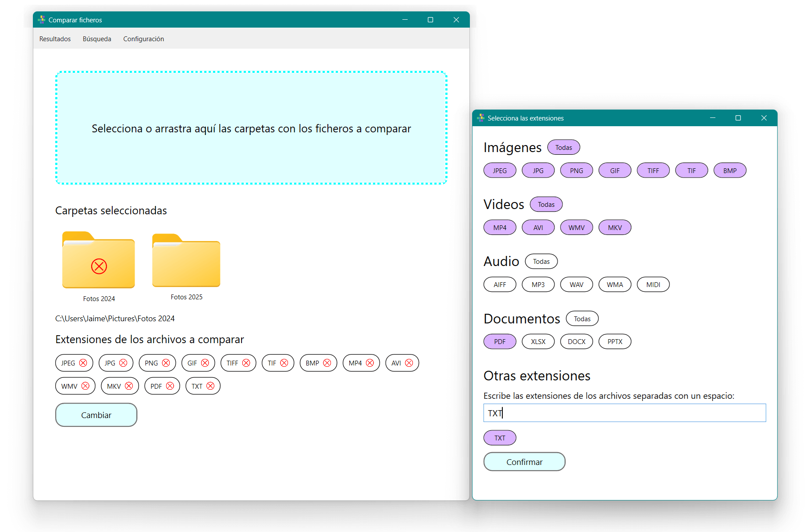Screen dimensions: 810x532
Task: Enable the DOCX document extension
Action: (x=576, y=341)
